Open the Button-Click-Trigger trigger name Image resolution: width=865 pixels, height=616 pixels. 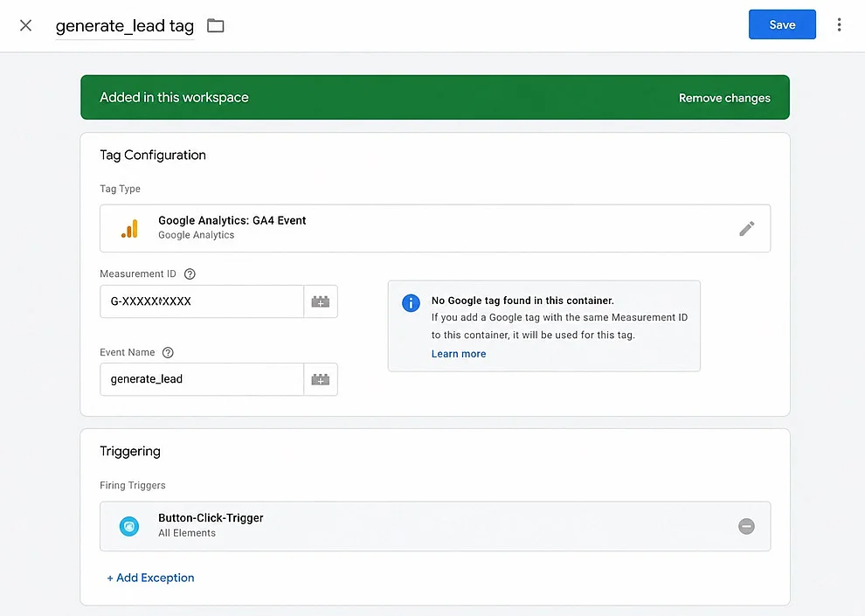(x=211, y=518)
